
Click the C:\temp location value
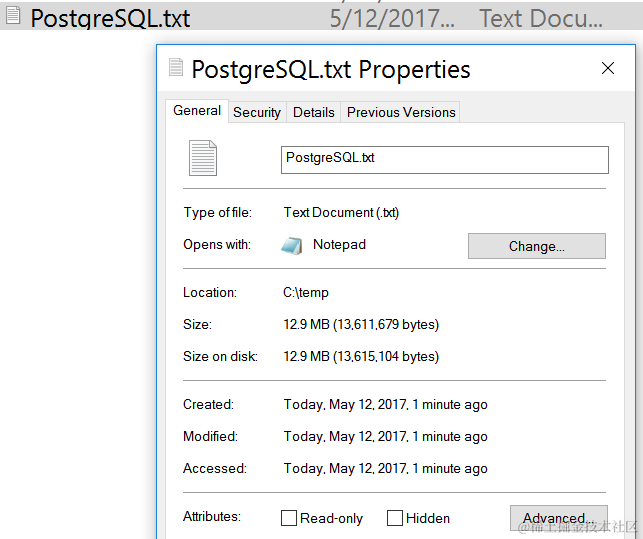coord(306,293)
